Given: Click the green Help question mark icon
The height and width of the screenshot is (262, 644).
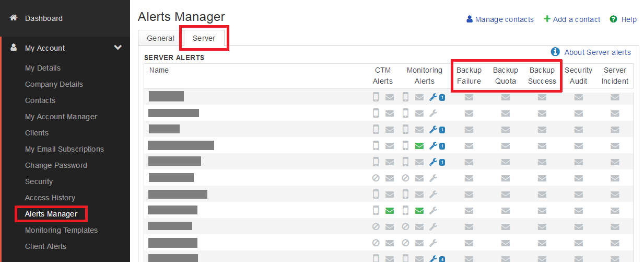Looking at the screenshot, I should coord(613,19).
